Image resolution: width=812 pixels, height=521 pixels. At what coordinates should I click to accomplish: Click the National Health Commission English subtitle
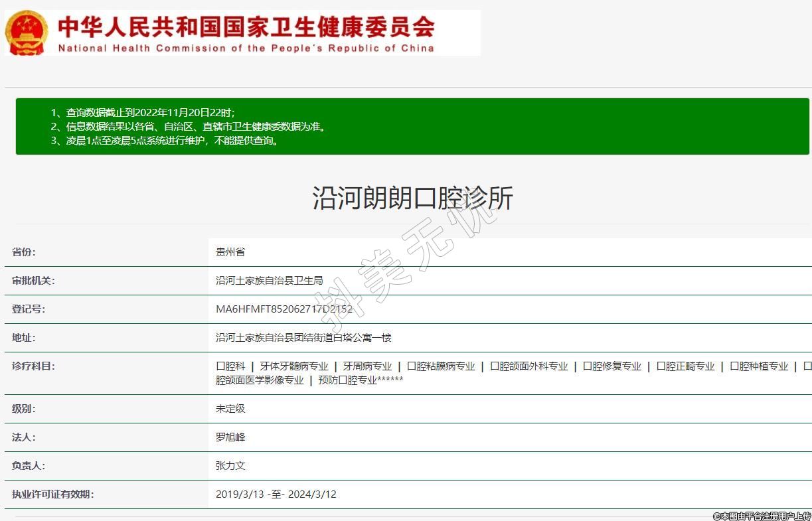(246, 48)
